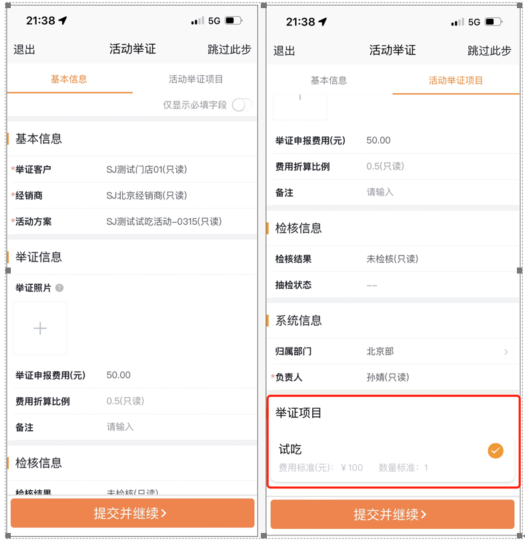Tap 退出 on the right screen
525x540 pixels.
[284, 51]
